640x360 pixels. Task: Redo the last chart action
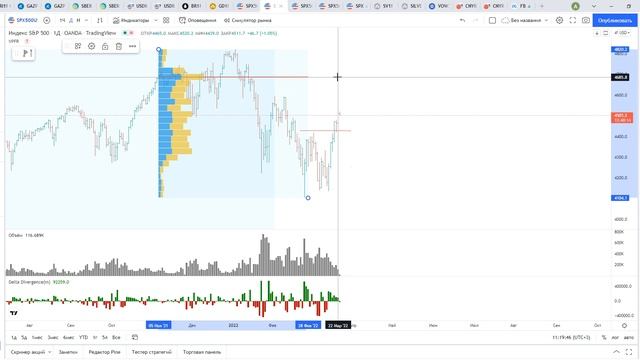tap(475, 20)
